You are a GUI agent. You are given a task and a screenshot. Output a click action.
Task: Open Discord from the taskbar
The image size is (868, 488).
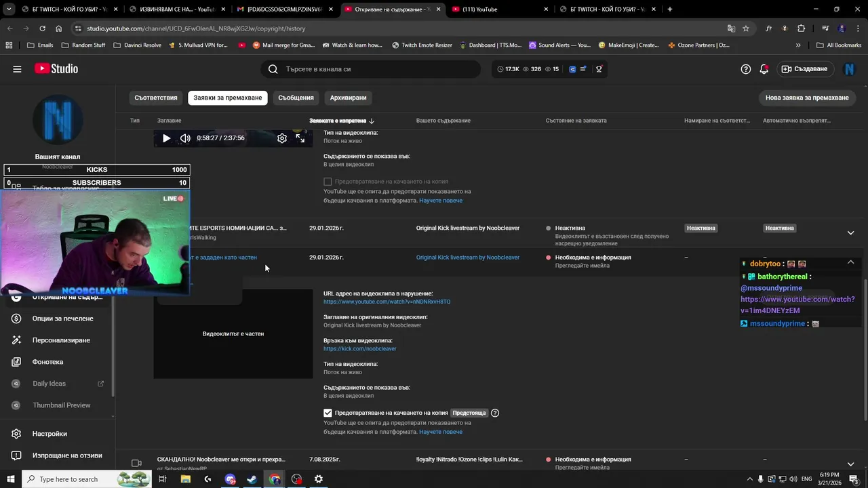[230, 479]
